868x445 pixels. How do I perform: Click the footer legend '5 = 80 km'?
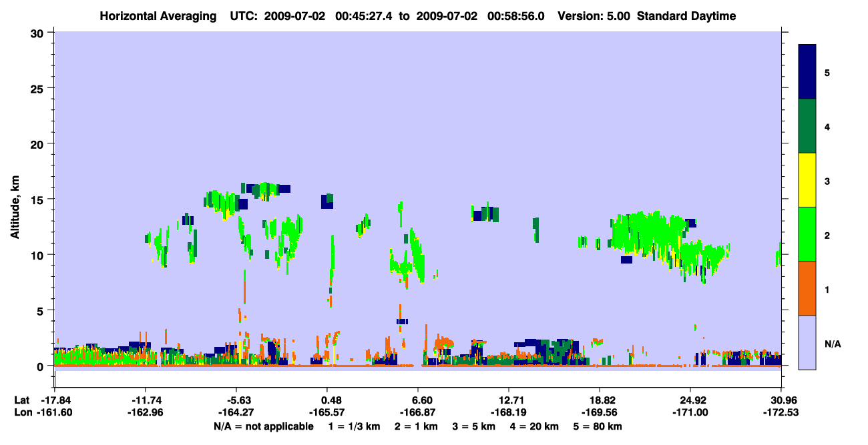tap(598, 426)
